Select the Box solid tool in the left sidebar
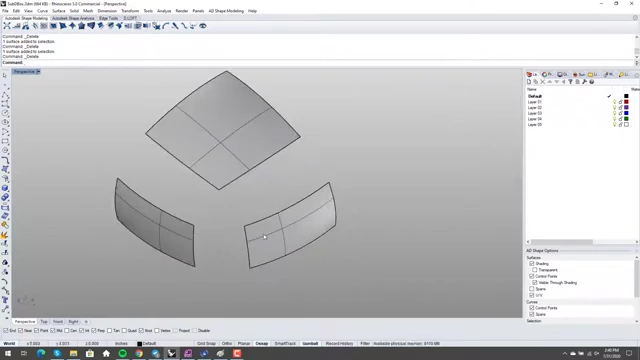 pos(5,188)
